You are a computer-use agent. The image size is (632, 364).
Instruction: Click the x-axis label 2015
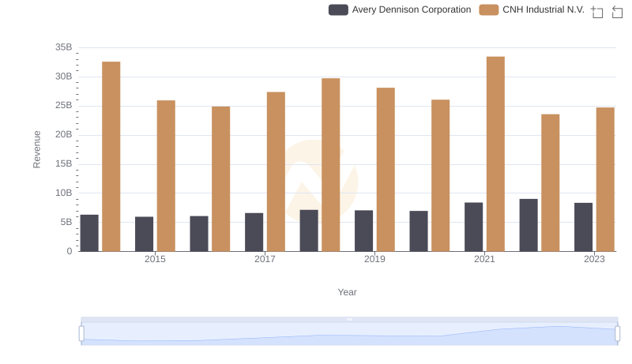155,259
